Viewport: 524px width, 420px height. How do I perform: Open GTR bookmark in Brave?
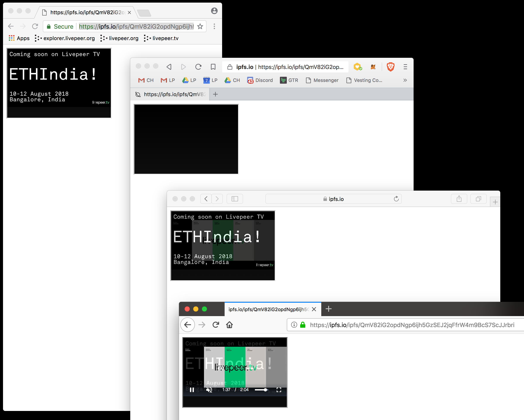click(x=289, y=80)
